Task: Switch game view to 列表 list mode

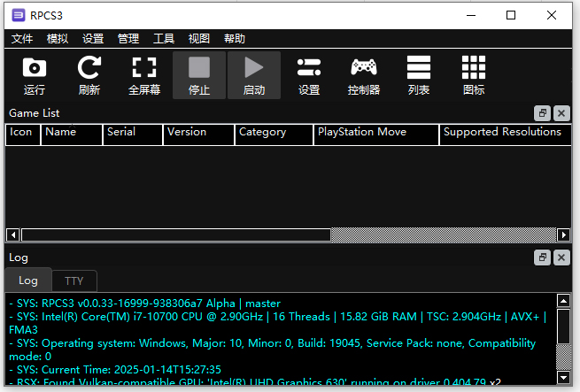Action: coord(419,75)
